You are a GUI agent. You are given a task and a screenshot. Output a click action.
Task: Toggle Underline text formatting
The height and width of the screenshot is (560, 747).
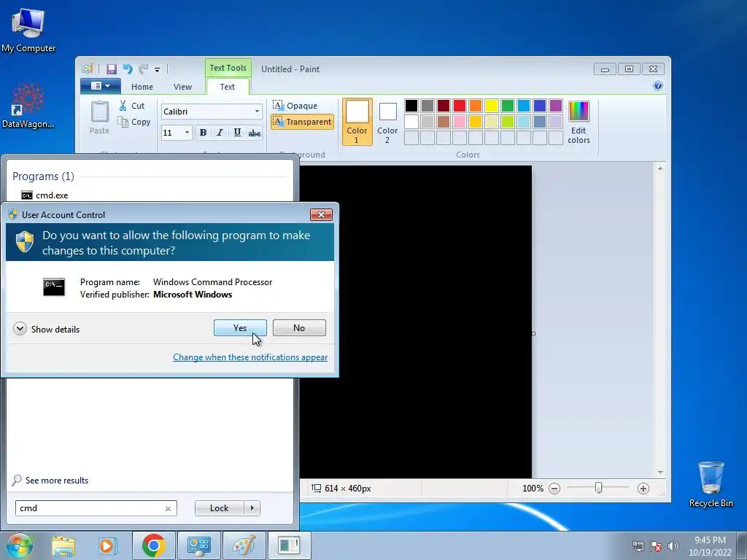pyautogui.click(x=237, y=133)
